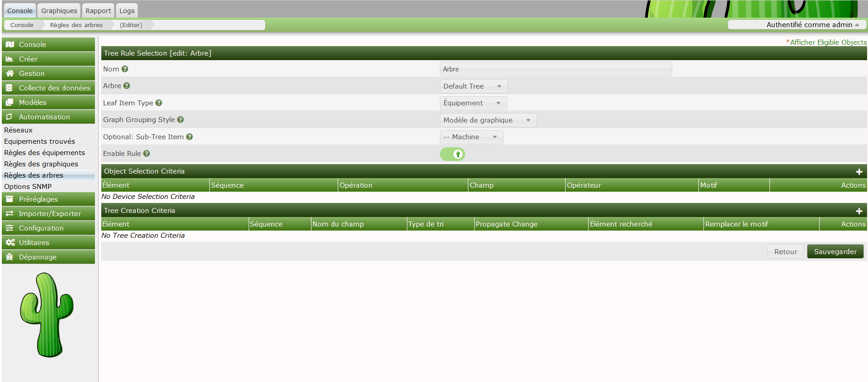The width and height of the screenshot is (868, 382).
Task: Show help for Optional Sub-Tree Item
Action: (189, 137)
